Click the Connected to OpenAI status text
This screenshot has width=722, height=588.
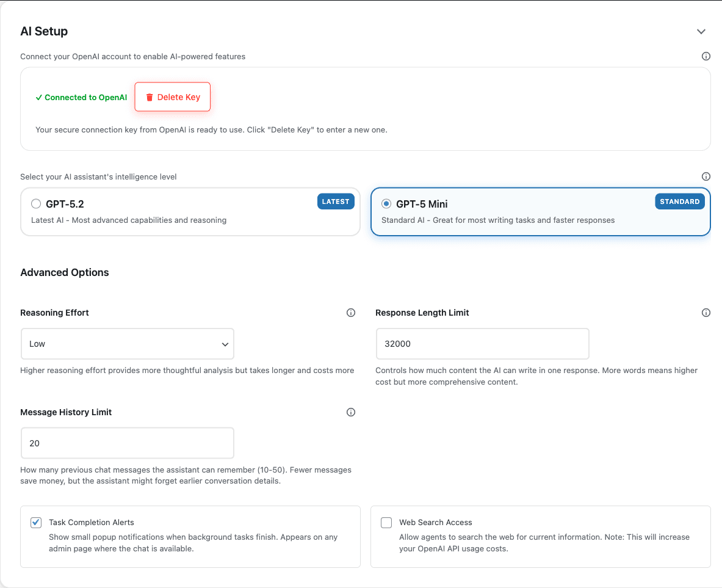(x=82, y=97)
